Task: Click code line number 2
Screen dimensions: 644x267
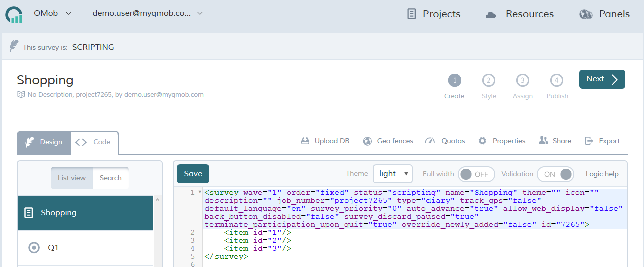Action: (x=193, y=232)
